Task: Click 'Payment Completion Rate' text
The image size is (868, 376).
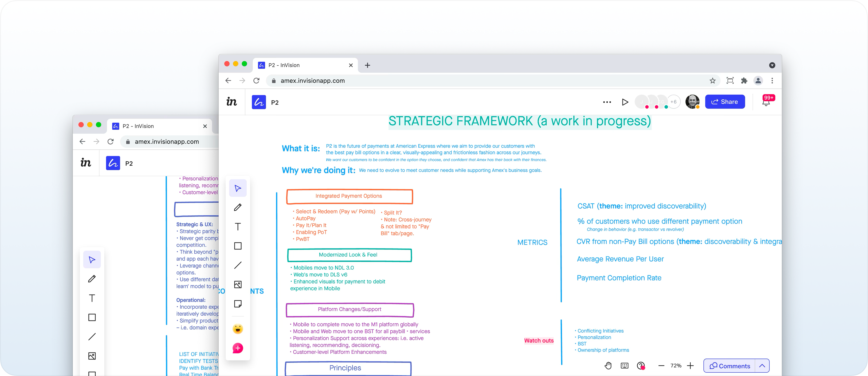Action: tap(619, 278)
